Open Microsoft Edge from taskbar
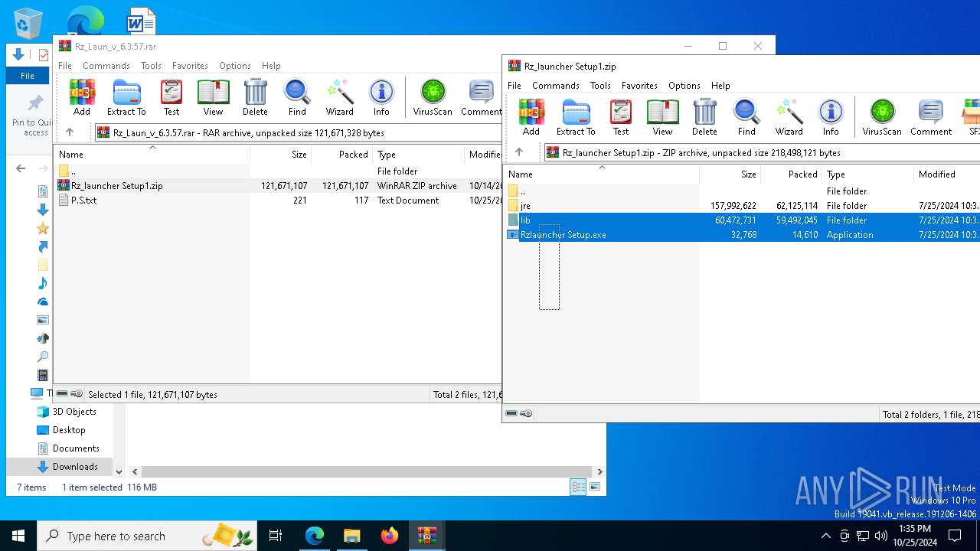The width and height of the screenshot is (980, 551). coord(315,536)
